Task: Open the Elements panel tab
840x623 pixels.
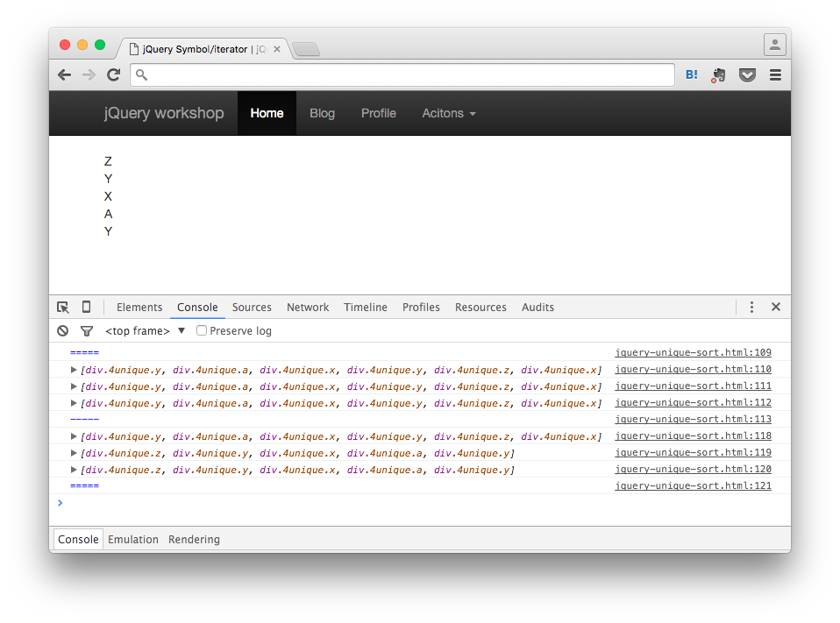Action: tap(139, 307)
